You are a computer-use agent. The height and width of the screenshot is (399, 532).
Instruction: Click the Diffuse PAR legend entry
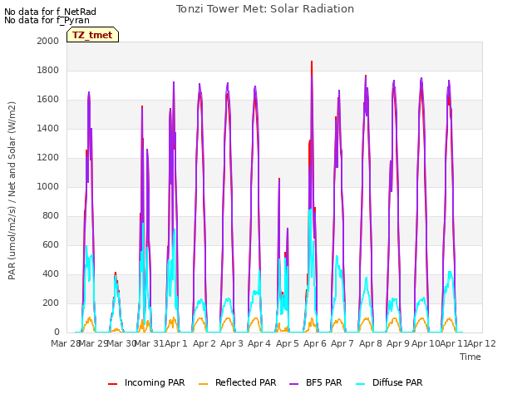389,382
